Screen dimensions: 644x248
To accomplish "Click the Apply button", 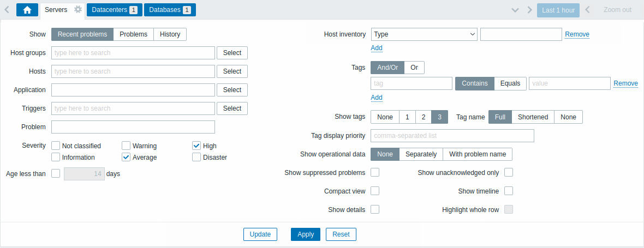I will pyautogui.click(x=306, y=234).
